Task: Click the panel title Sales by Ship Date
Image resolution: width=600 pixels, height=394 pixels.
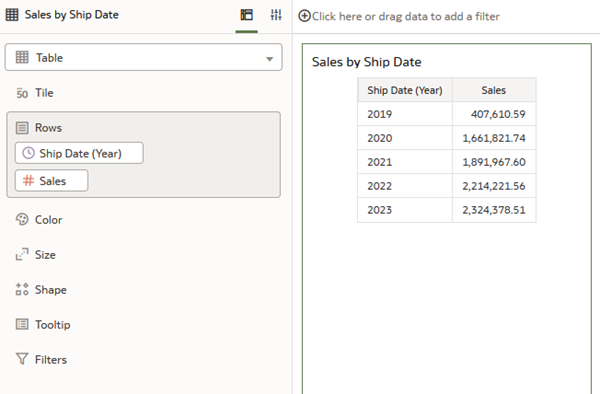Action: pyautogui.click(x=72, y=15)
